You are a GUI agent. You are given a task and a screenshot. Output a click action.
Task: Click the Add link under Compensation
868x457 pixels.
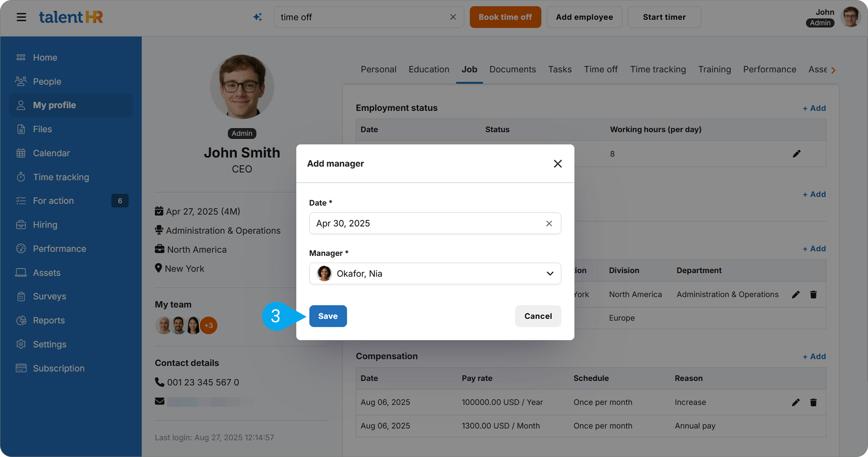(814, 356)
